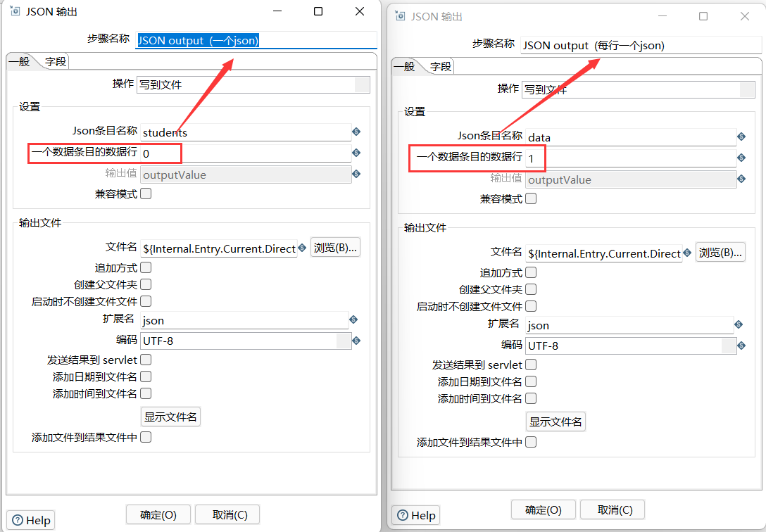The height and width of the screenshot is (532, 766).
Task: Click 文件名 path field in left window
Action: coord(219,248)
